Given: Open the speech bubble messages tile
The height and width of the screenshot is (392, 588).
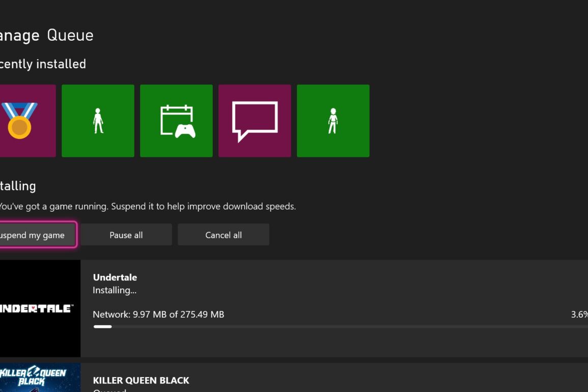Looking at the screenshot, I should [255, 121].
